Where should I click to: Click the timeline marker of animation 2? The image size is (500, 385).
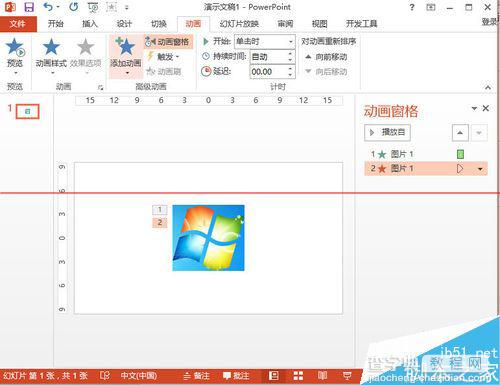point(460,168)
